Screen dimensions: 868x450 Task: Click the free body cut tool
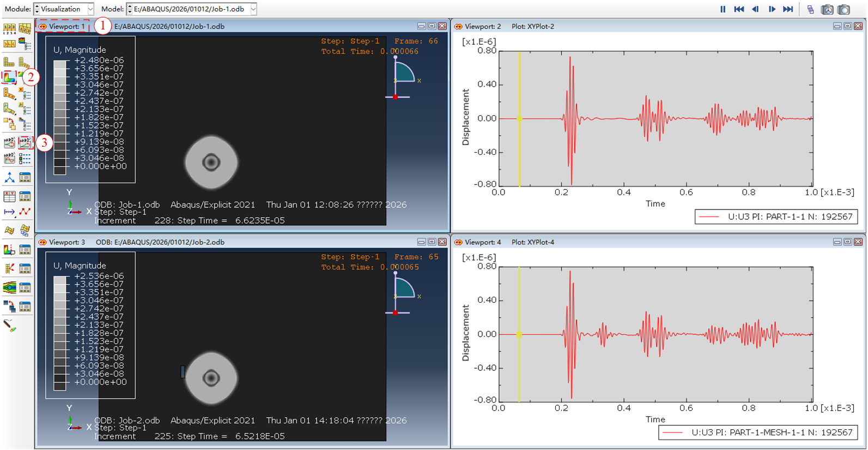pos(9,268)
